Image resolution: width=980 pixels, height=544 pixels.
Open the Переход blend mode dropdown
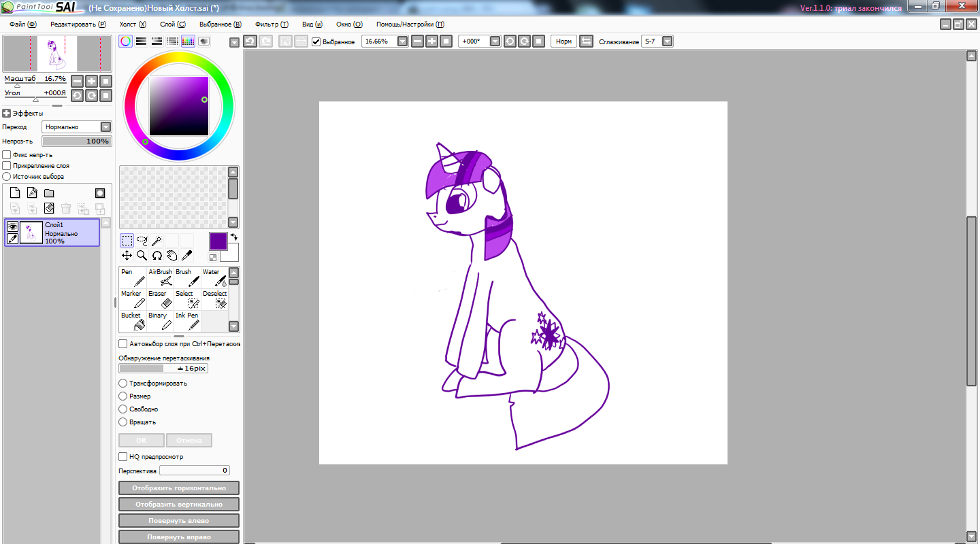pyautogui.click(x=105, y=127)
